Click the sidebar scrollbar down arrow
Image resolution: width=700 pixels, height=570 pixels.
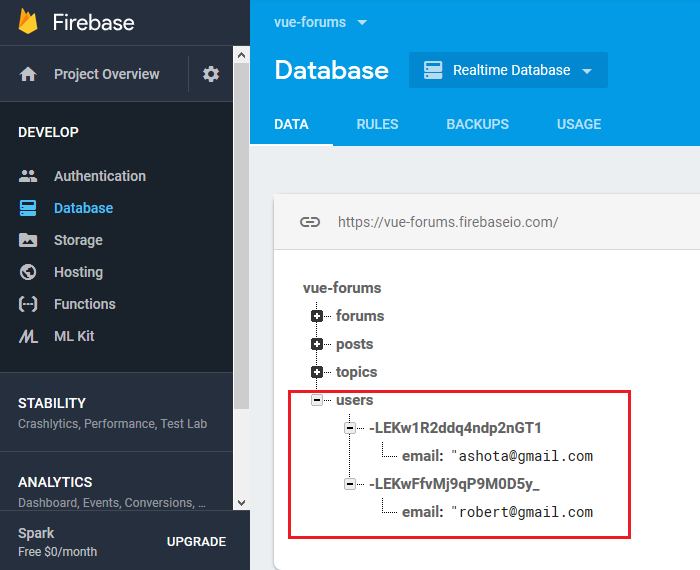241,503
